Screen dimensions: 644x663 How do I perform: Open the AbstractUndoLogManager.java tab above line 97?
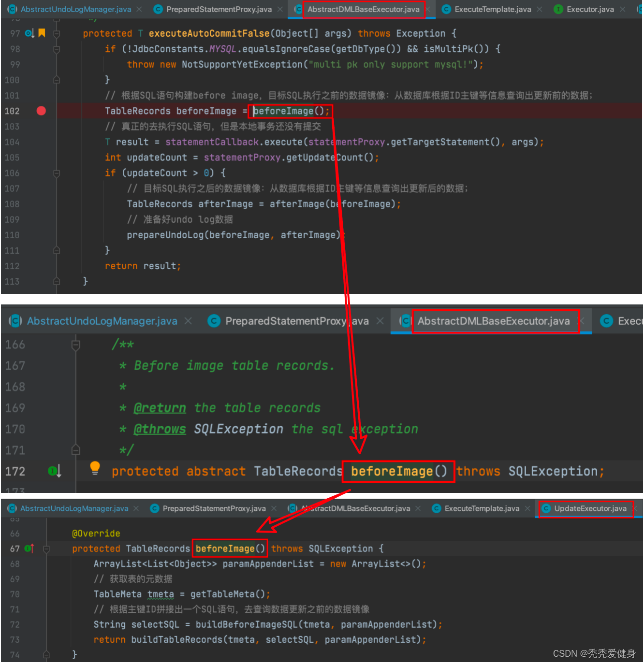(x=76, y=9)
